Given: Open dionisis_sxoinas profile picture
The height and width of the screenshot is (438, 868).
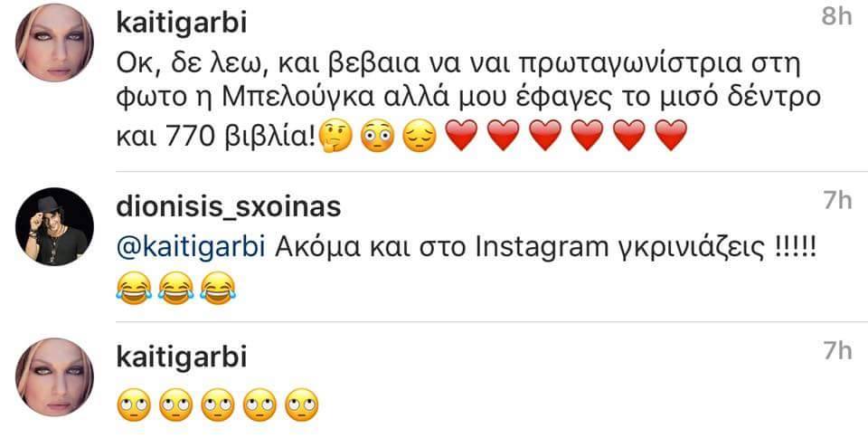Looking at the screenshot, I should coord(54,226).
